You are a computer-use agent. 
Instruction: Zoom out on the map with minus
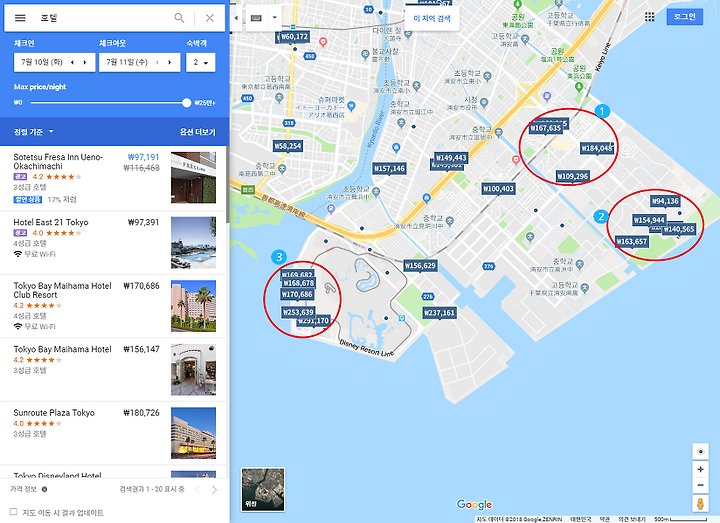700,485
